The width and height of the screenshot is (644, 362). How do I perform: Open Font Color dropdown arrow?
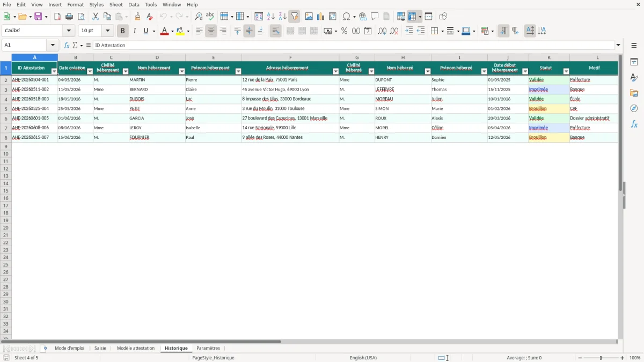coord(172,31)
